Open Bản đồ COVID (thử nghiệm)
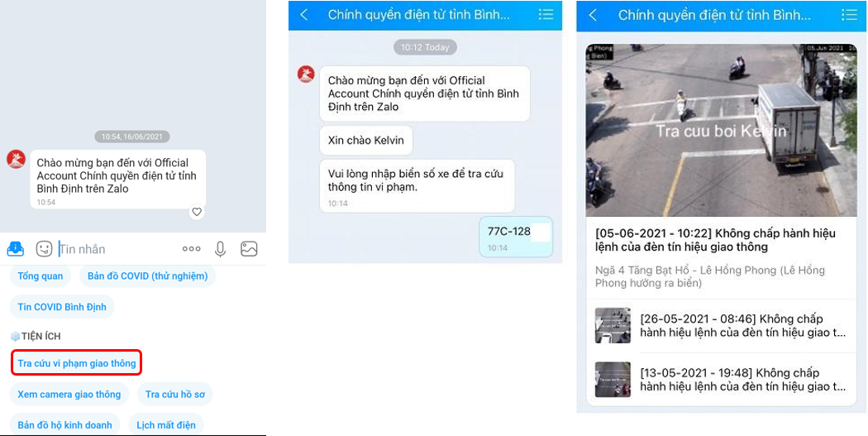This screenshot has height=436, width=868. [x=148, y=275]
